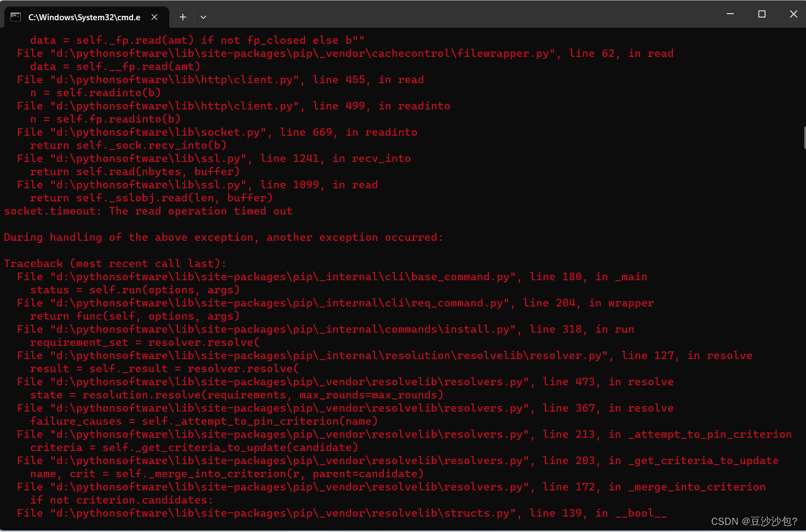Image resolution: width=806 pixels, height=532 pixels.
Task: Select the cmd.exe terminal tab
Action: pyautogui.click(x=86, y=17)
